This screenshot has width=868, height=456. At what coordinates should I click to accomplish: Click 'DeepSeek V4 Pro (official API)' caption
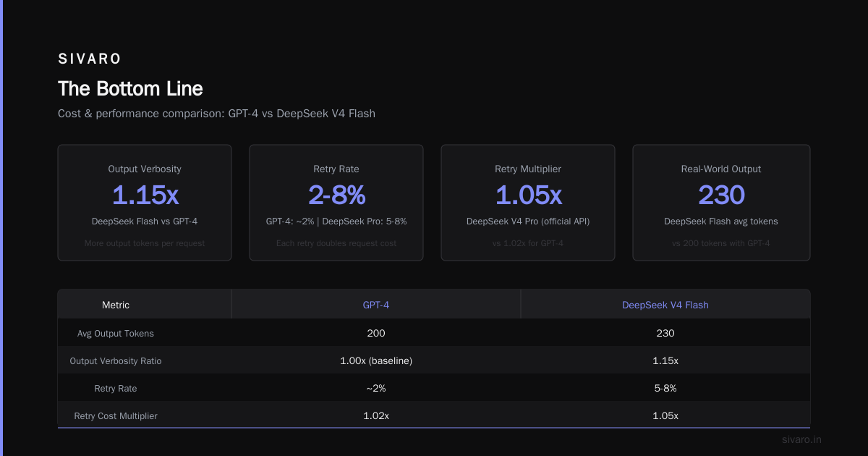click(528, 221)
